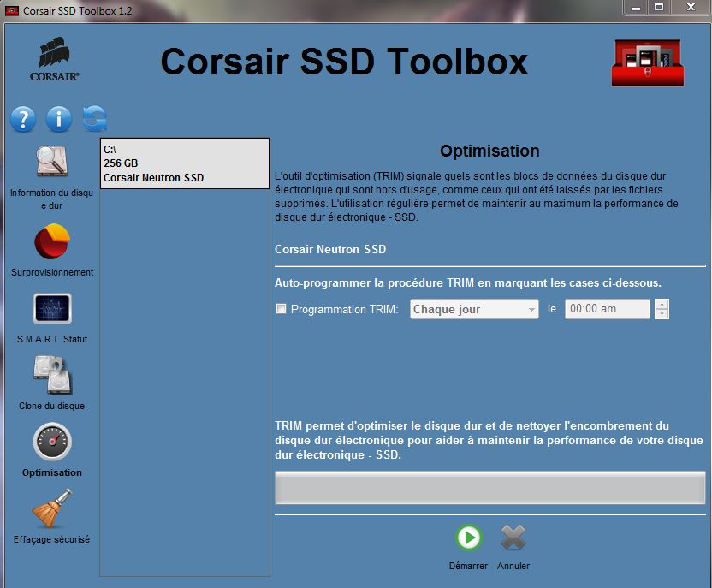The height and width of the screenshot is (588, 712).
Task: Click the Optimisation heading text
Action: point(489,151)
